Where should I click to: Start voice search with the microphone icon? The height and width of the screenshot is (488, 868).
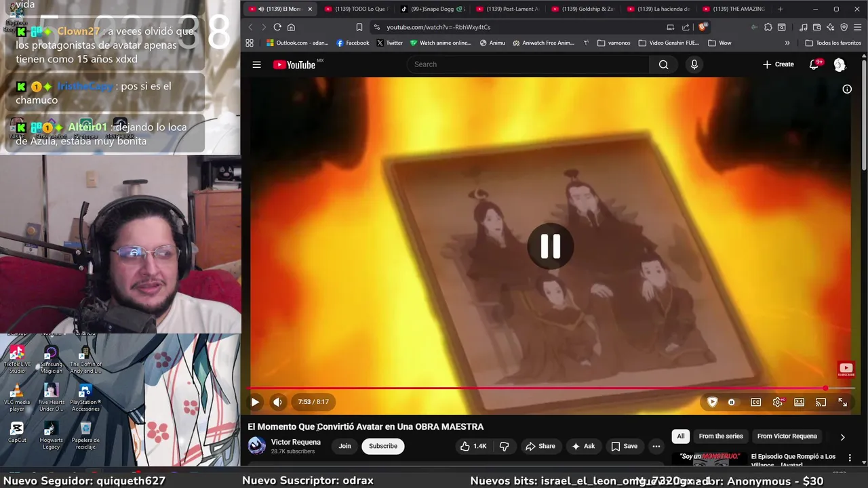tap(694, 64)
